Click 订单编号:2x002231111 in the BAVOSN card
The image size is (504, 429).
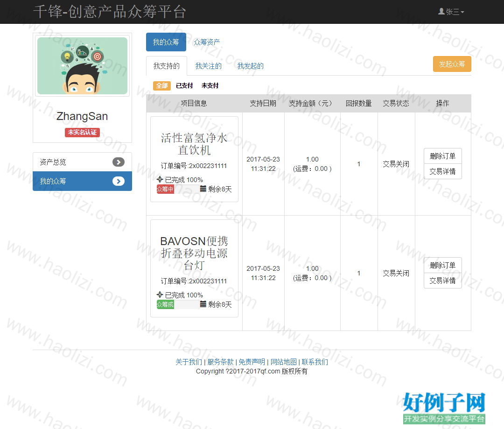[x=194, y=281]
